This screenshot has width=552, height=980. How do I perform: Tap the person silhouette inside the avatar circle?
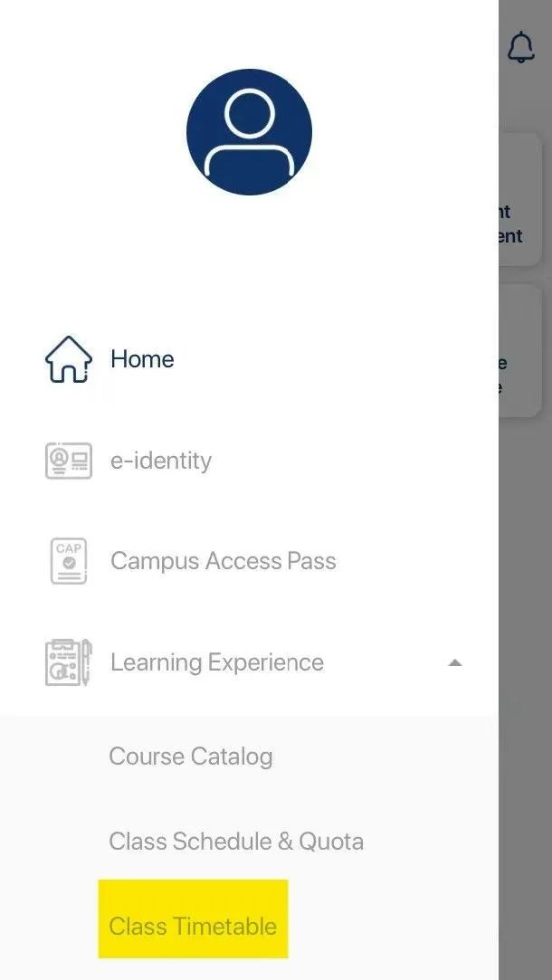[x=250, y=132]
